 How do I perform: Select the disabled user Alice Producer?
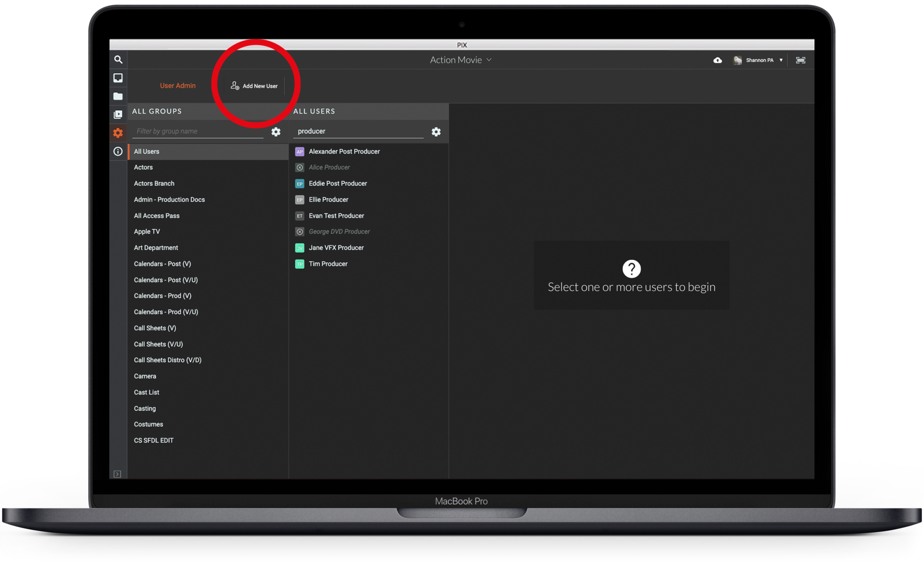329,167
